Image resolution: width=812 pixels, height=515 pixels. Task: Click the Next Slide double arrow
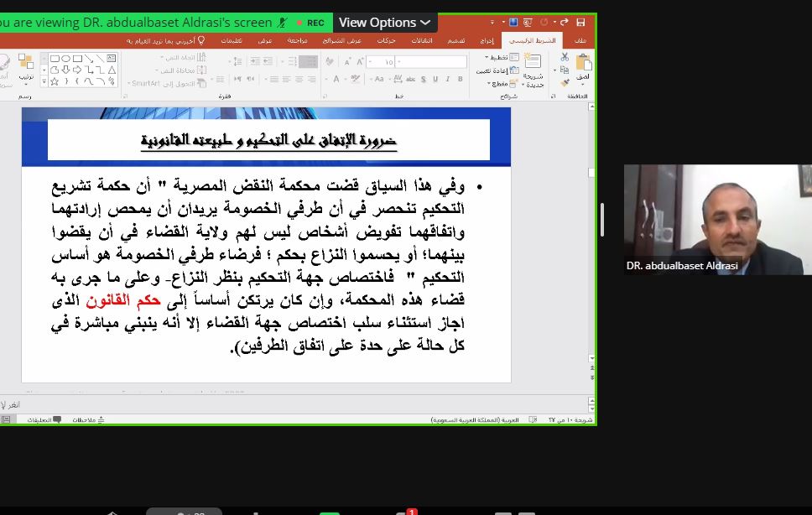[x=591, y=378]
